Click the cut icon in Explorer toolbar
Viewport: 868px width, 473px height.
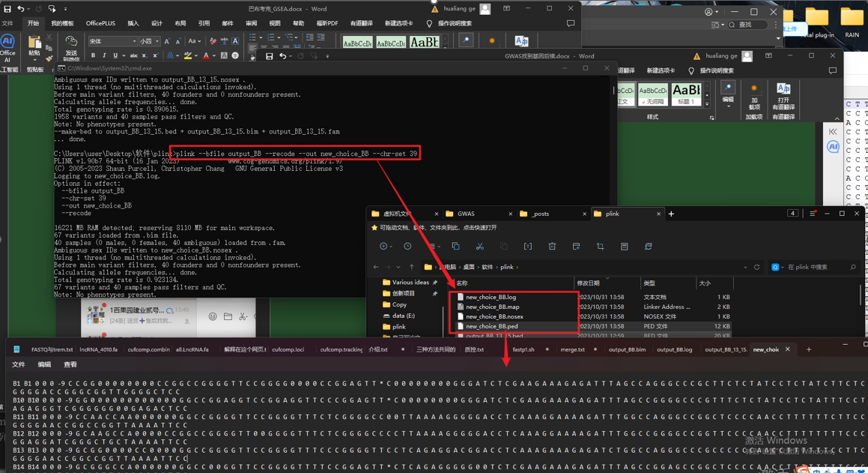click(479, 246)
